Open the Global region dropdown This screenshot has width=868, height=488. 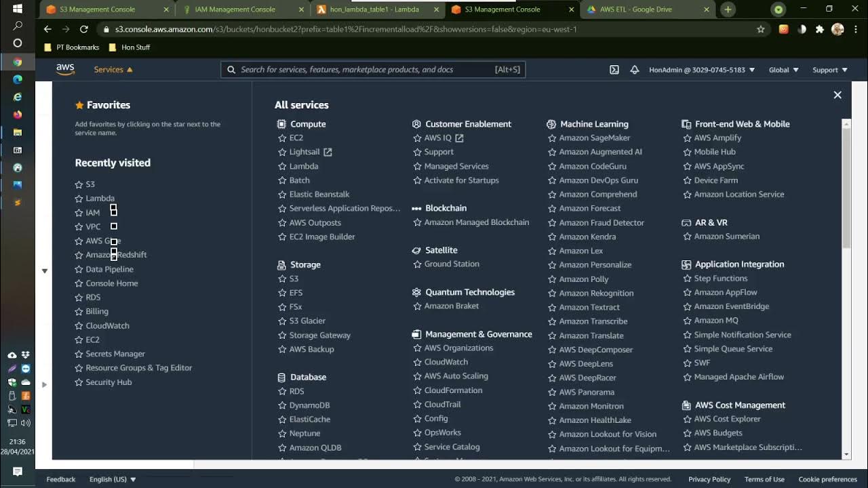coord(784,70)
